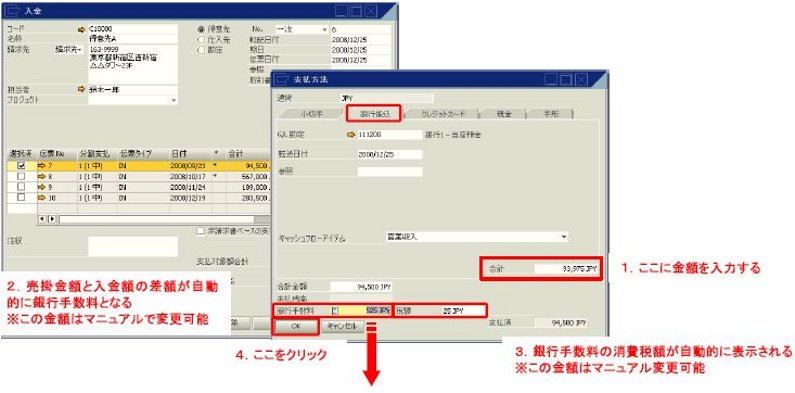The height and width of the screenshot is (393, 795).
Task: Follow the link arrow for document 7
Action: pyautogui.click(x=42, y=165)
